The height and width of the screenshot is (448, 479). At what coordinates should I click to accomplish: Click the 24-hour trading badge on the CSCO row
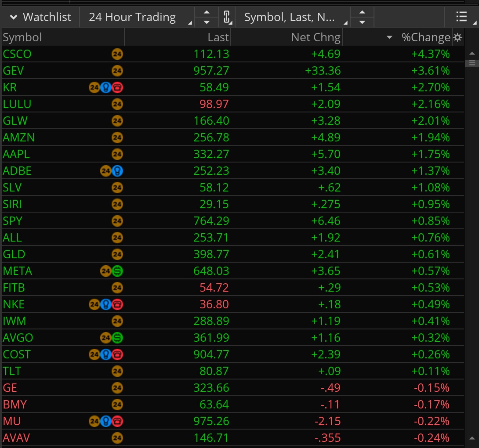pyautogui.click(x=117, y=54)
